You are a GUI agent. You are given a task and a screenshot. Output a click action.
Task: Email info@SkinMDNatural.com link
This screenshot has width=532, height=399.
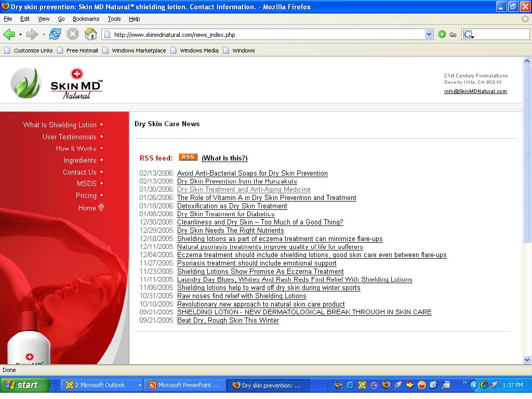tap(475, 91)
